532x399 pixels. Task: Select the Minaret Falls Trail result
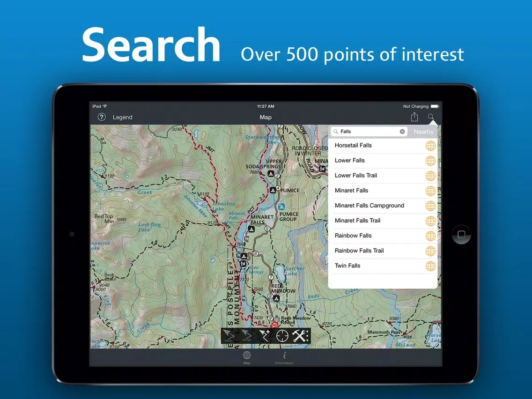[x=383, y=221]
